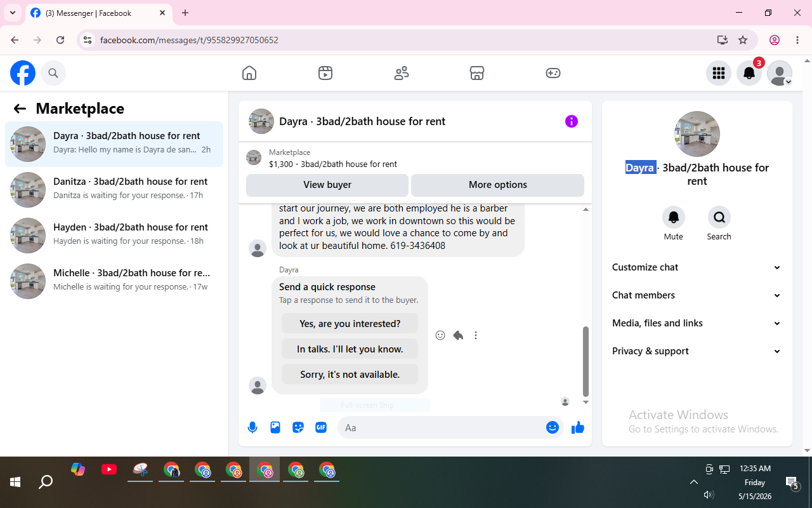812x508 pixels.
Task: Open Chrome three-dot menu
Action: point(797,40)
